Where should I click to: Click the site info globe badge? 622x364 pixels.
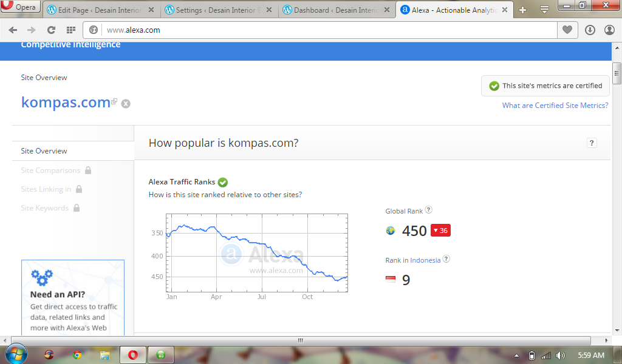pos(93,30)
